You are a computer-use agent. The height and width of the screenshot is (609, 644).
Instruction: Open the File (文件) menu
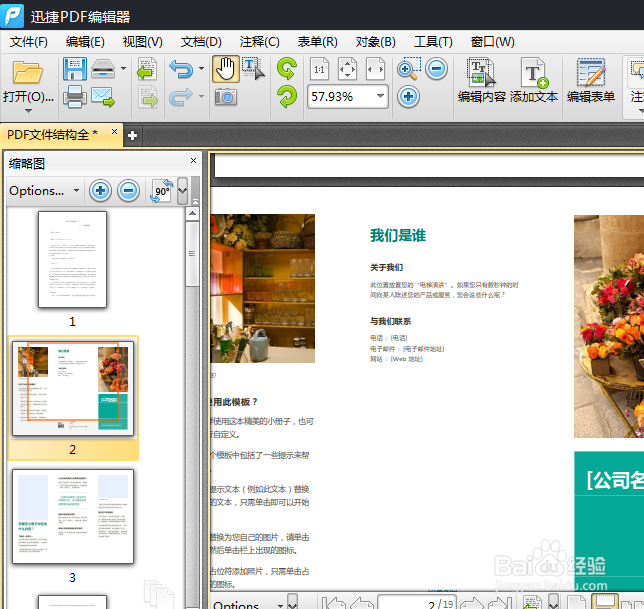pos(28,41)
